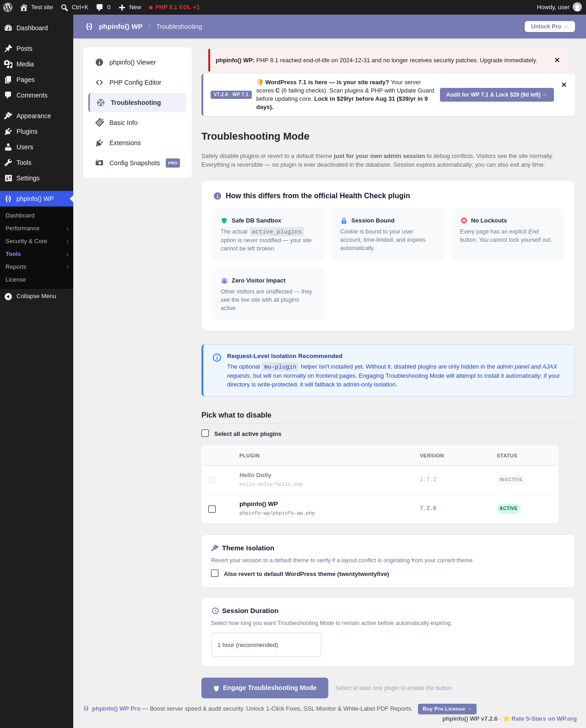Click the PHP 8.1 EOL +1 admin bar notice
Screen dimensions: 586x728
174,7
